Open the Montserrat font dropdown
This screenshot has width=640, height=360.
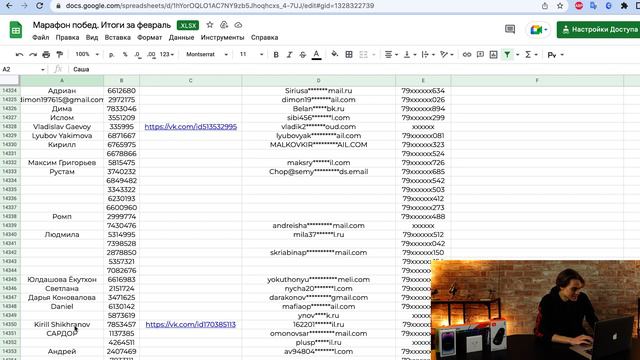click(207, 54)
